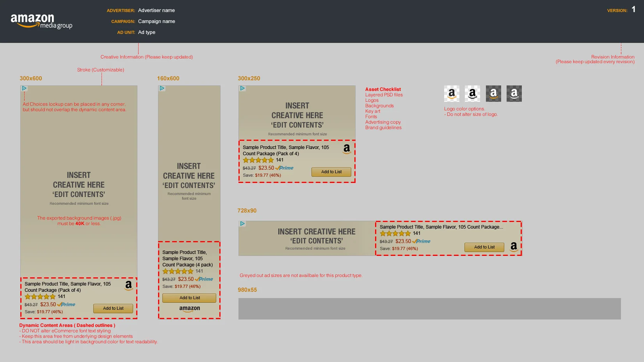The width and height of the screenshot is (644, 362).
Task: Click the 141 review count in the 300x250 ad
Action: click(x=280, y=160)
